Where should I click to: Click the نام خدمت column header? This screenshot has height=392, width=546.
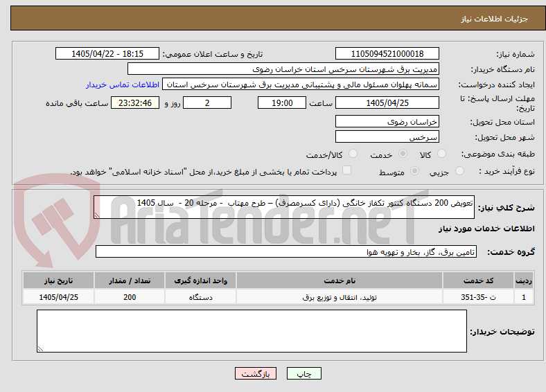340,280
